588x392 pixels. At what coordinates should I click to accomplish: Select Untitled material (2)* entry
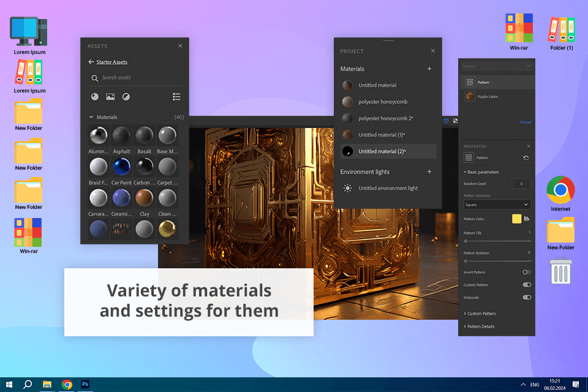(x=388, y=151)
